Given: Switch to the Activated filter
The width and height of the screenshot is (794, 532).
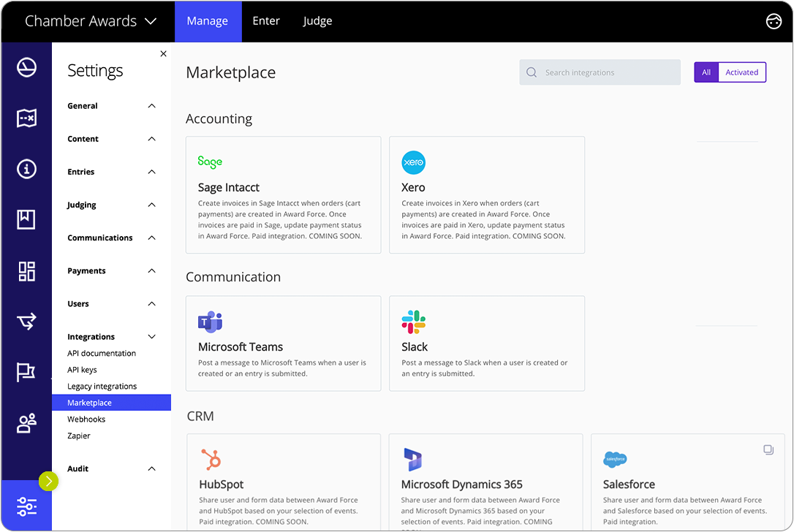Looking at the screenshot, I should pos(741,72).
